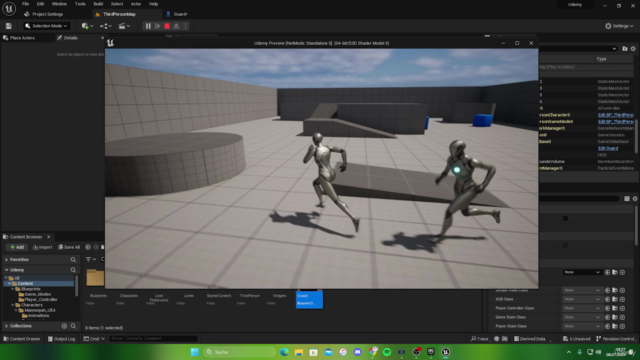The width and height of the screenshot is (640, 360).
Task: Select the Details panel tab
Action: coord(67,38)
